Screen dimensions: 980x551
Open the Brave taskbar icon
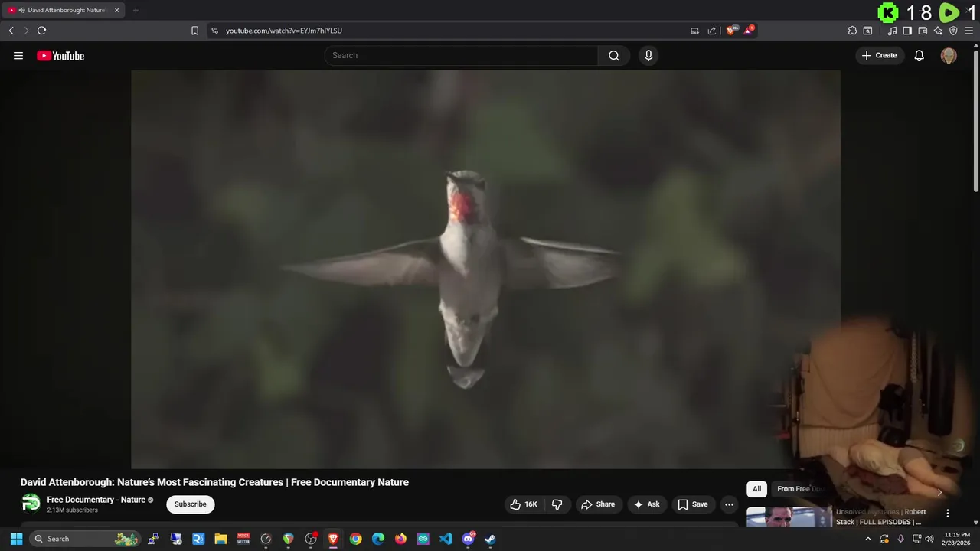pyautogui.click(x=333, y=539)
